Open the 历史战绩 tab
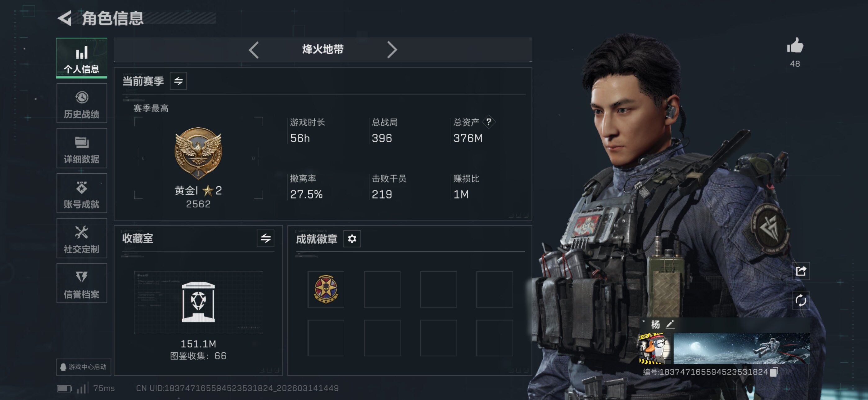The width and height of the screenshot is (868, 400). pyautogui.click(x=82, y=104)
